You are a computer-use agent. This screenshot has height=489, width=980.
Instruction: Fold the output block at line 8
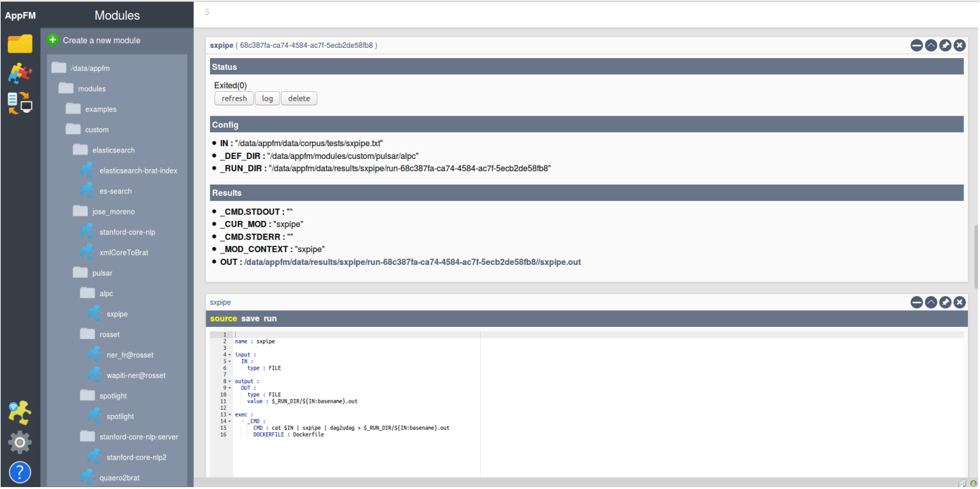coord(229,381)
